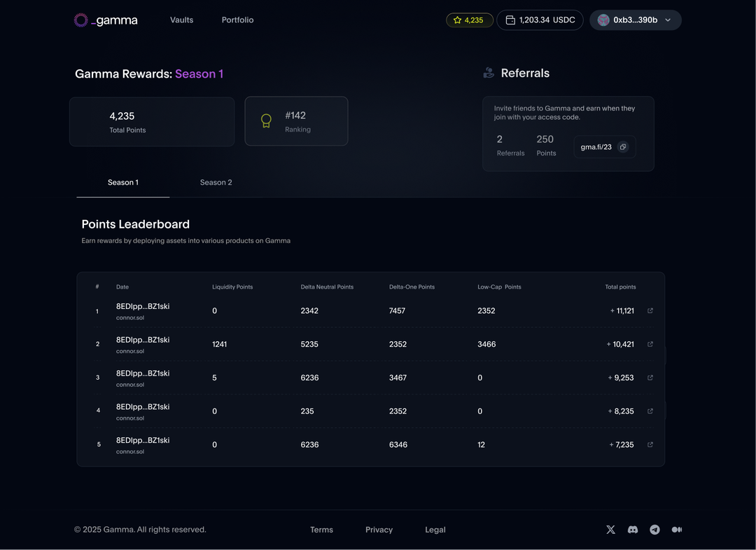
Task: Open the Telegram social icon
Action: point(654,530)
